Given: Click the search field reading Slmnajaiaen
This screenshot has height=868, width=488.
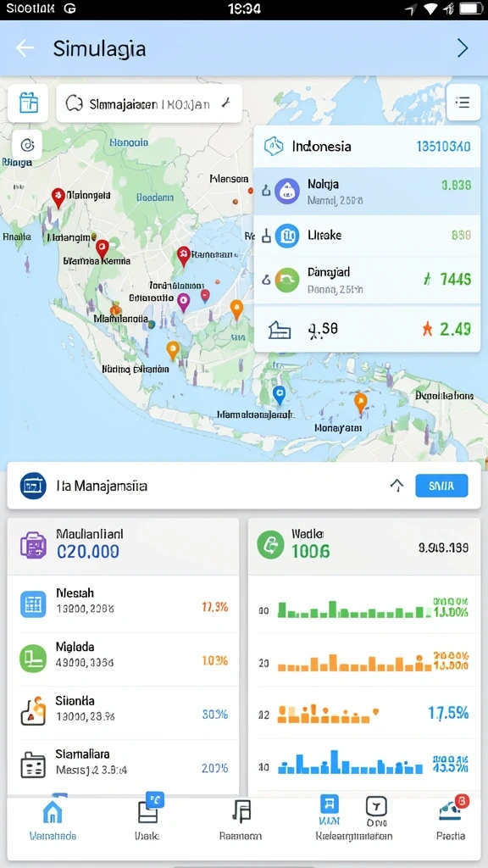Looking at the screenshot, I should pyautogui.click(x=149, y=103).
